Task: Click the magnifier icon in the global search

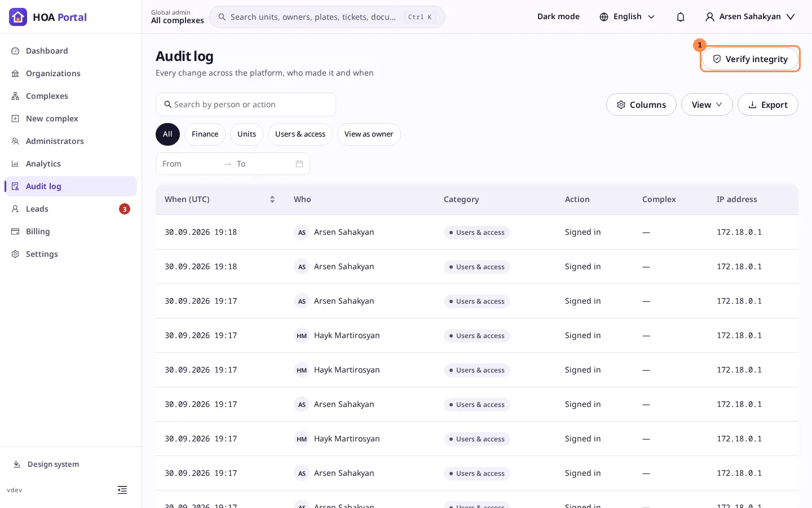Action: pyautogui.click(x=222, y=17)
